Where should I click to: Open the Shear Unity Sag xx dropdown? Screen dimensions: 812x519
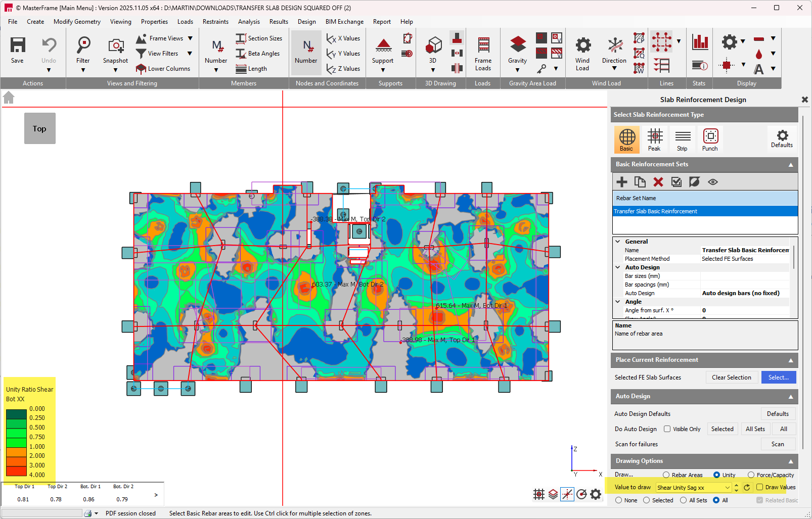pyautogui.click(x=728, y=487)
